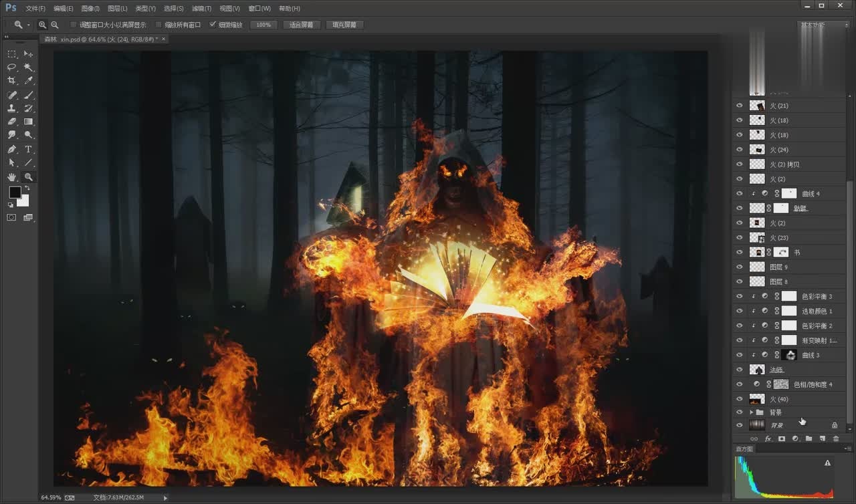Toggle Quick Mask mode icon
Screen dimensions: 856x504
tap(11, 217)
